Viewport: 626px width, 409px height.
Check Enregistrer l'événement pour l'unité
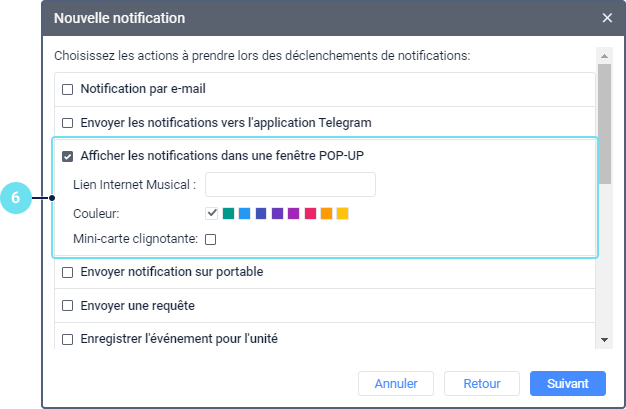point(68,339)
